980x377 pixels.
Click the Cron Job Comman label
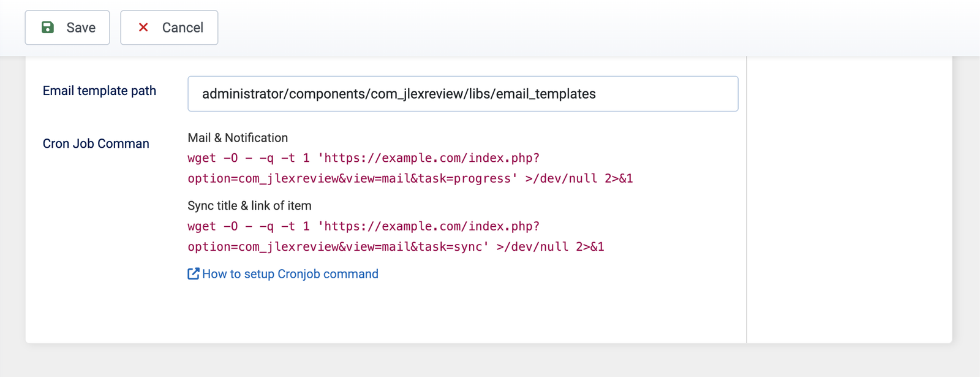[x=96, y=143]
